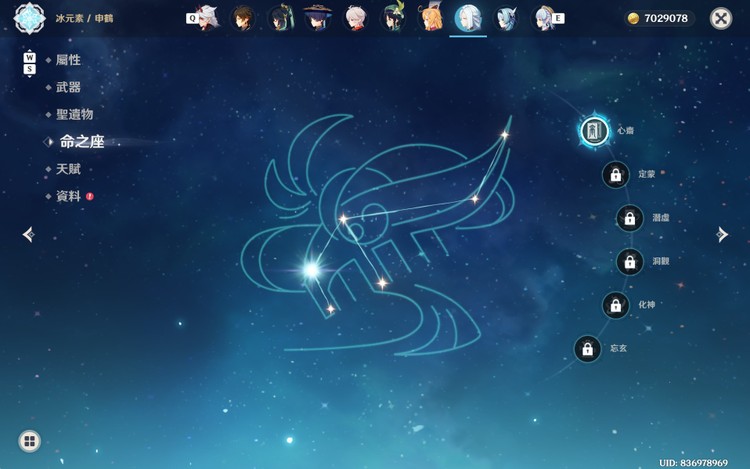Click the bright activated star on the constellation

coord(311,270)
